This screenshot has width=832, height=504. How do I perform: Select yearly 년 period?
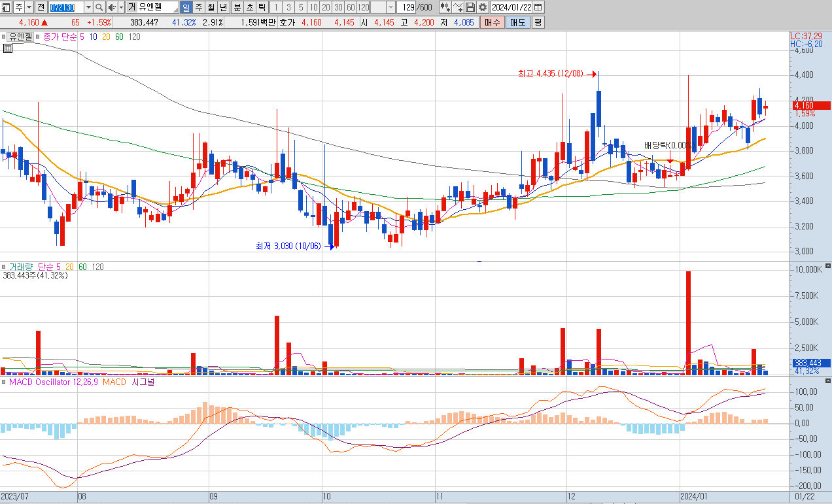[x=223, y=7]
